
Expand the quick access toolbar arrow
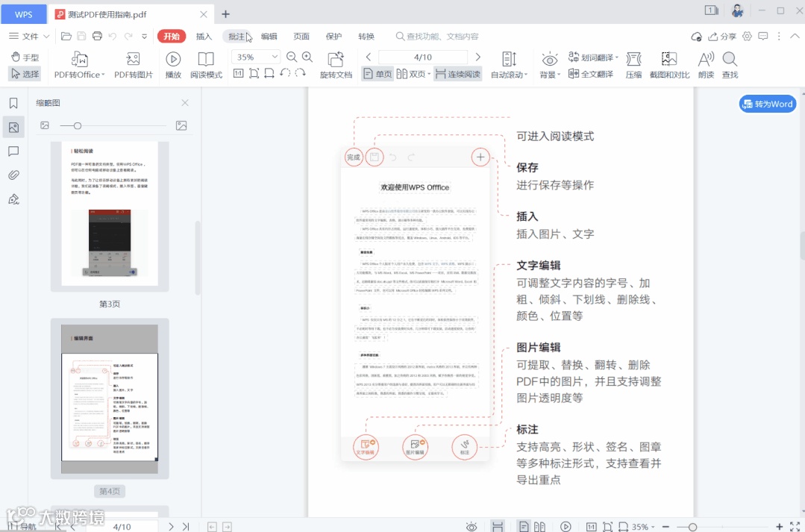coord(144,37)
